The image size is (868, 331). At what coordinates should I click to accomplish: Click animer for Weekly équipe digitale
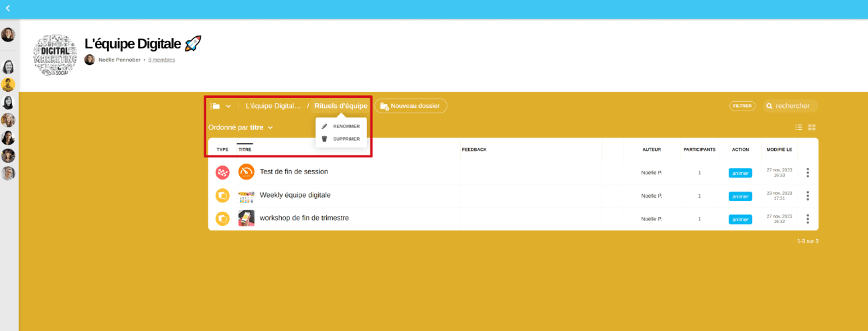pyautogui.click(x=740, y=196)
